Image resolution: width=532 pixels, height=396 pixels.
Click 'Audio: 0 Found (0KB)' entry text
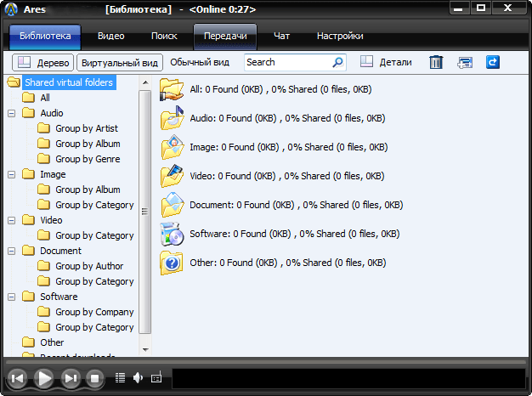[287, 118]
